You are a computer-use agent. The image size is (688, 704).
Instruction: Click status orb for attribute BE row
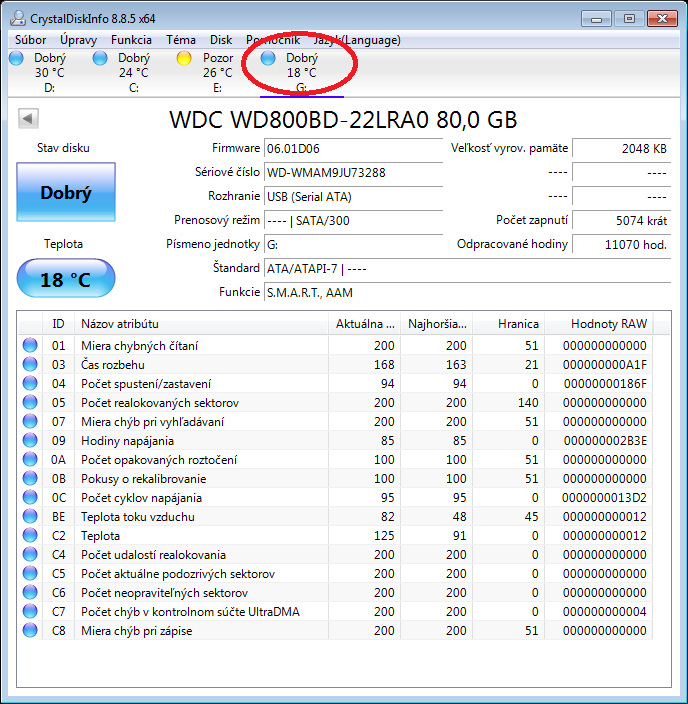[x=30, y=516]
